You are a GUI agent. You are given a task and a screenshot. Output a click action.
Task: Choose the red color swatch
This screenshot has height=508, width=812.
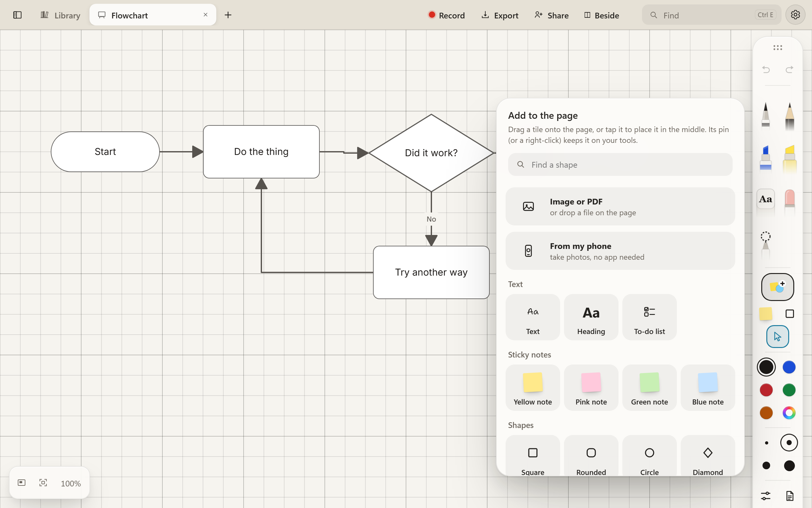pyautogui.click(x=766, y=390)
